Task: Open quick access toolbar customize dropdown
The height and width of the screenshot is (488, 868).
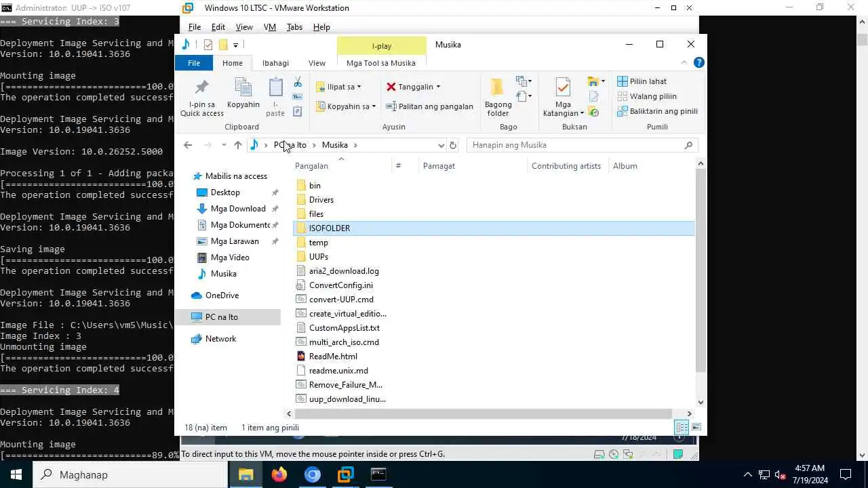Action: point(235,45)
